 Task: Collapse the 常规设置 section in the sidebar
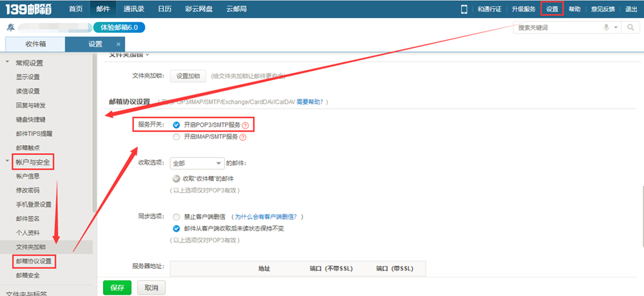point(7,62)
